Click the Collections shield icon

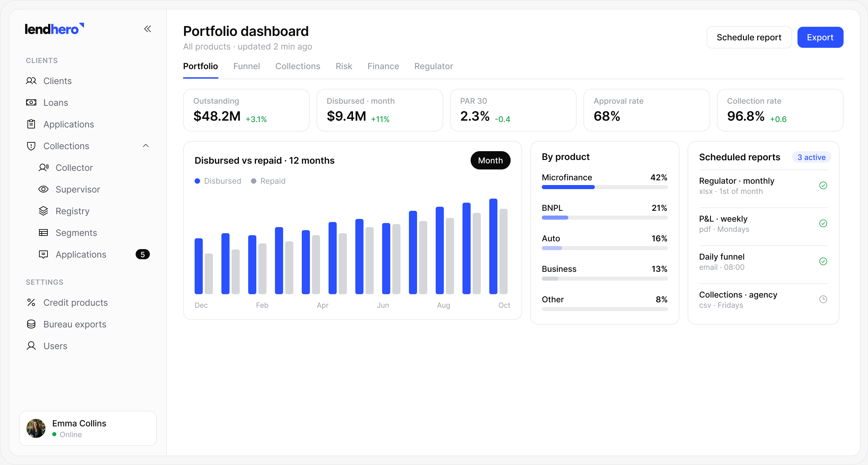(31, 146)
